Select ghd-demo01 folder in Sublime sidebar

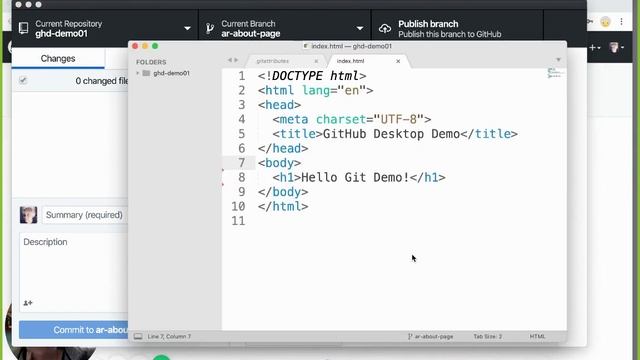point(171,73)
